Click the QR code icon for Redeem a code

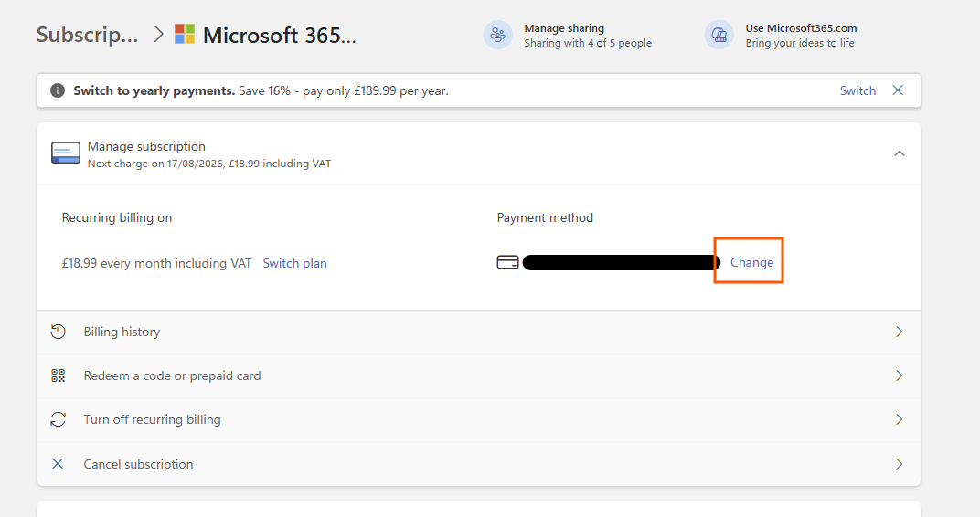tap(59, 375)
